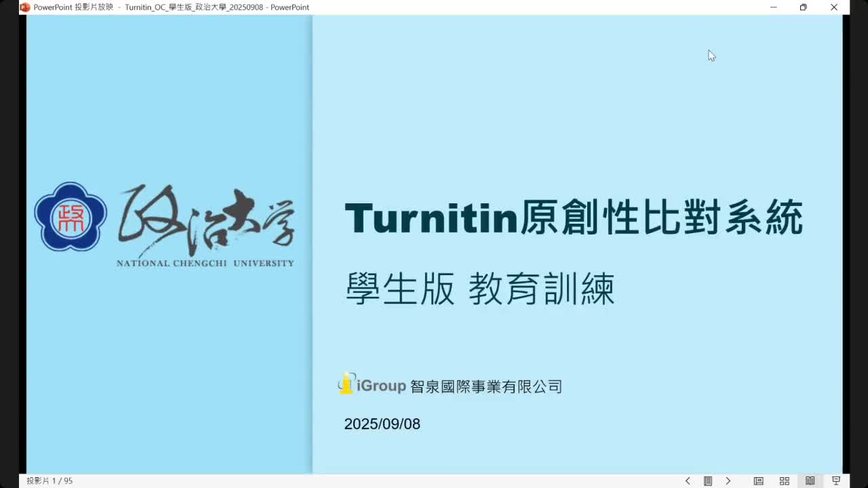
Task: Click the 2025/09/08 date text
Action: coord(382,424)
